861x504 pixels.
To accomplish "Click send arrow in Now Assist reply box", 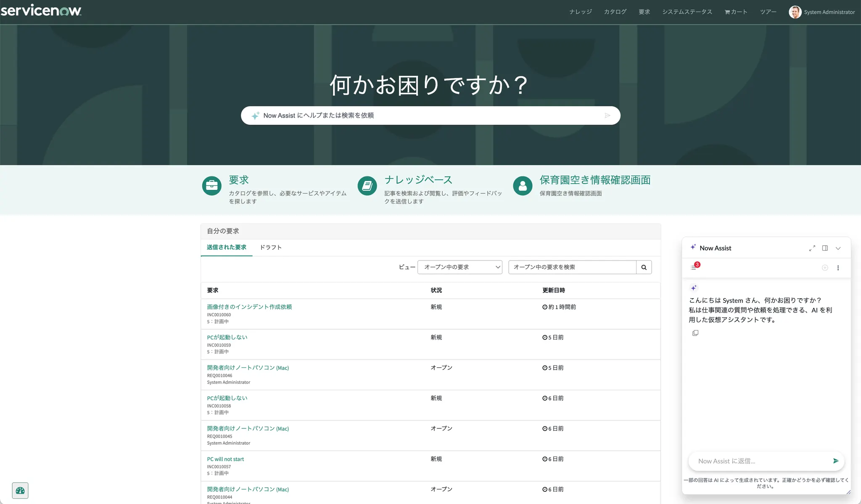I will [x=835, y=461].
